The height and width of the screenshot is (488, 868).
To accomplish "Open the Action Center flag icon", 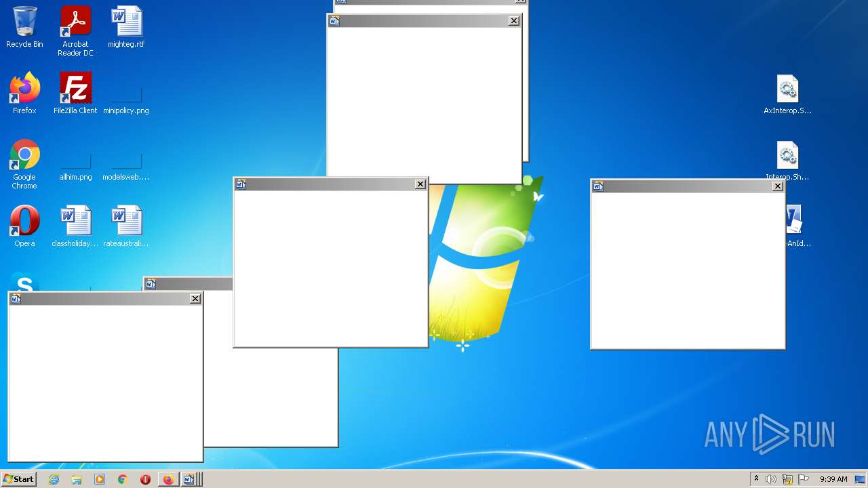I will 804,479.
